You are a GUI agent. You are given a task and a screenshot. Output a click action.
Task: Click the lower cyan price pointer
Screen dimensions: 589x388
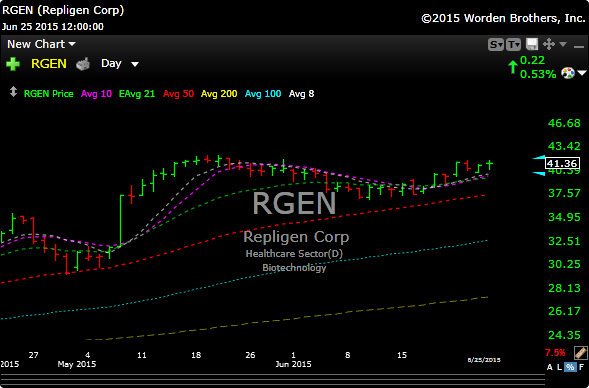coord(539,173)
